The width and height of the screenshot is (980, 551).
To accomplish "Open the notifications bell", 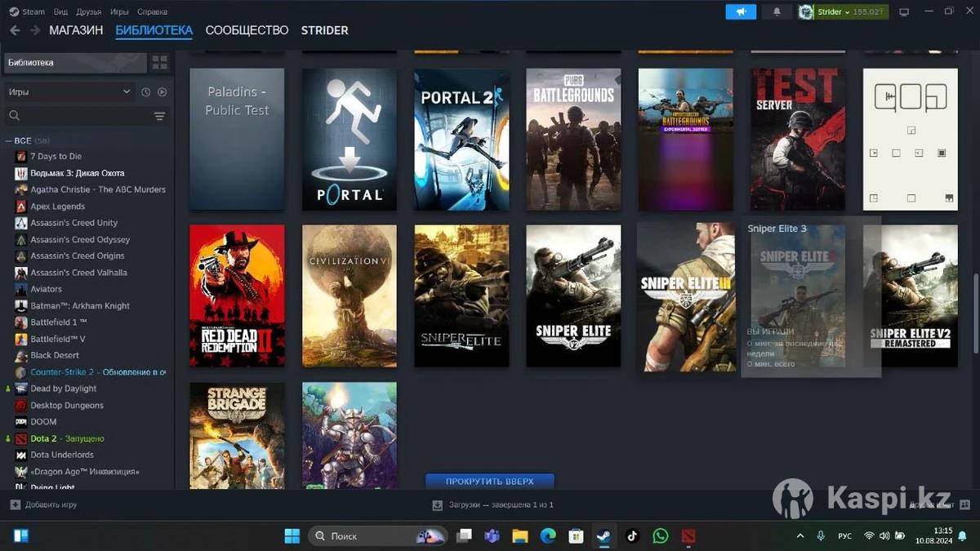I will pyautogui.click(x=777, y=11).
